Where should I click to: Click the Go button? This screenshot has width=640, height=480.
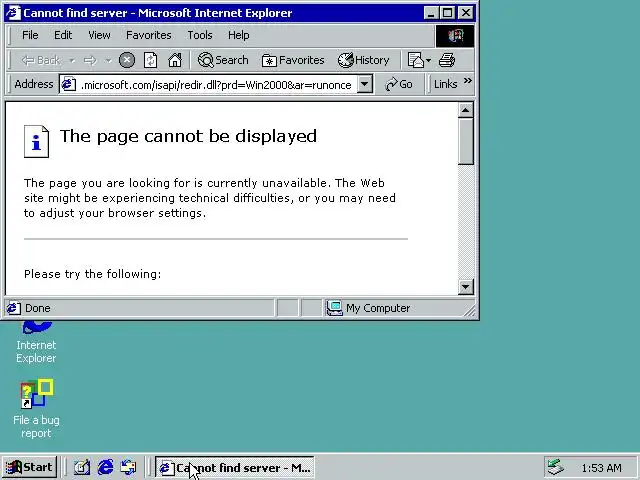(399, 84)
